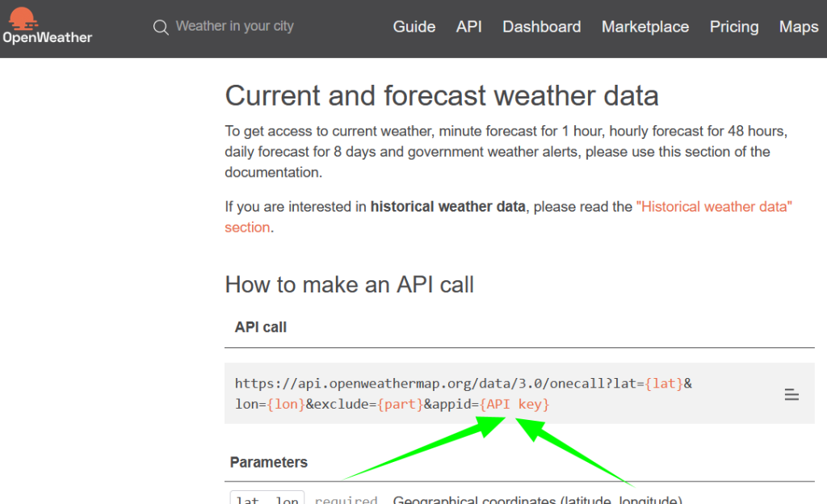Click inside the Weather in your city field
This screenshot has width=827, height=504.
[x=234, y=26]
